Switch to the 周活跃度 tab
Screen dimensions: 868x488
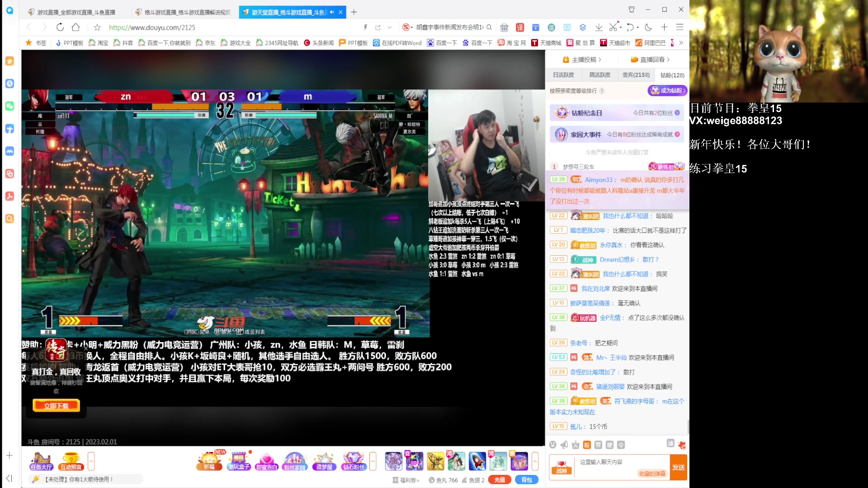coord(599,75)
